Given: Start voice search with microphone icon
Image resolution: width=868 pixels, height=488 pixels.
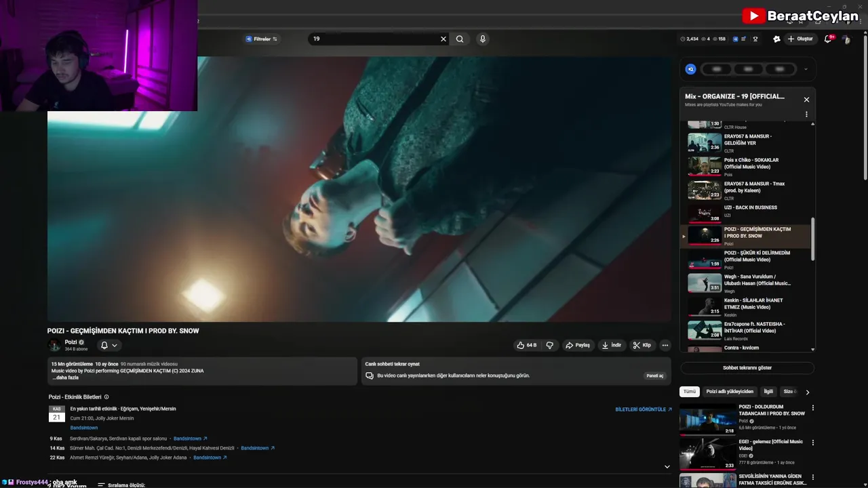Looking at the screenshot, I should 483,39.
